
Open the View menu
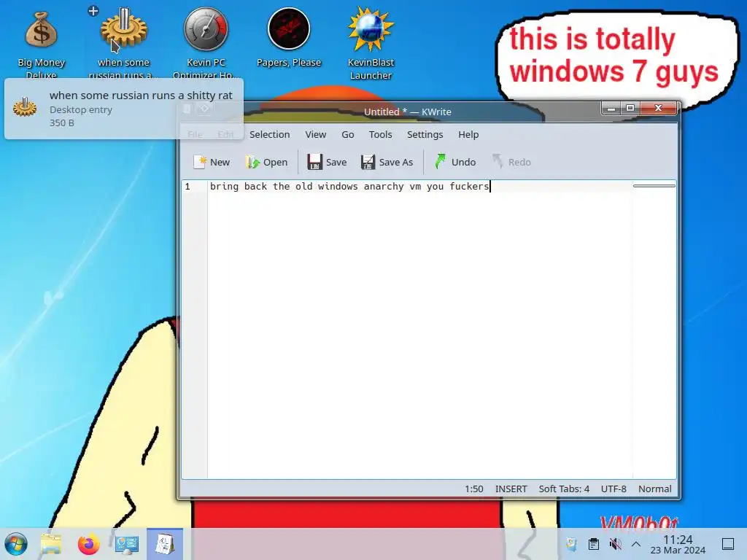pyautogui.click(x=316, y=135)
